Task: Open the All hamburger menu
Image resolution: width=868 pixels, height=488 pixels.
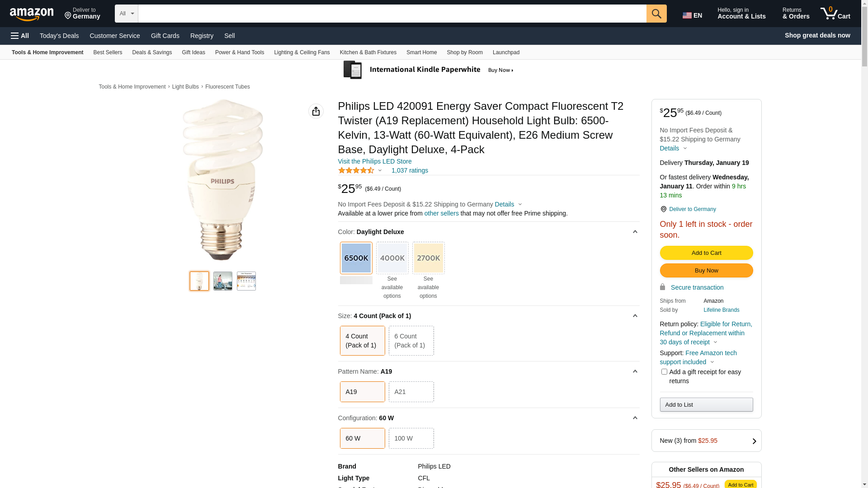Action: (x=20, y=36)
